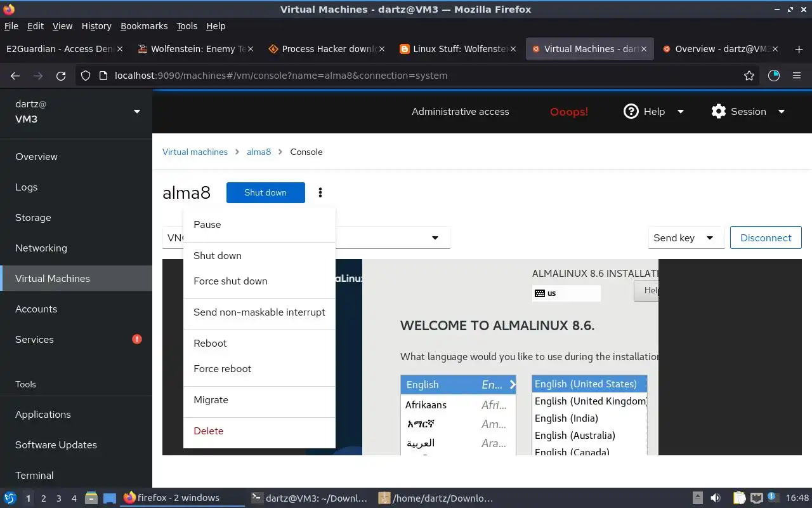The width and height of the screenshot is (812, 508).
Task: Open a new tab with the plus icon
Action: tap(798, 49)
